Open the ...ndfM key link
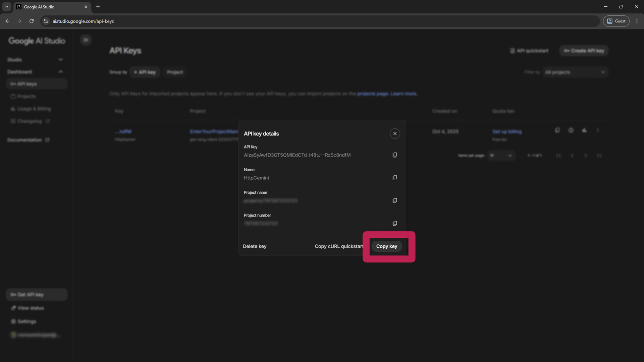Viewport: 644px width, 362px height. tap(123, 131)
